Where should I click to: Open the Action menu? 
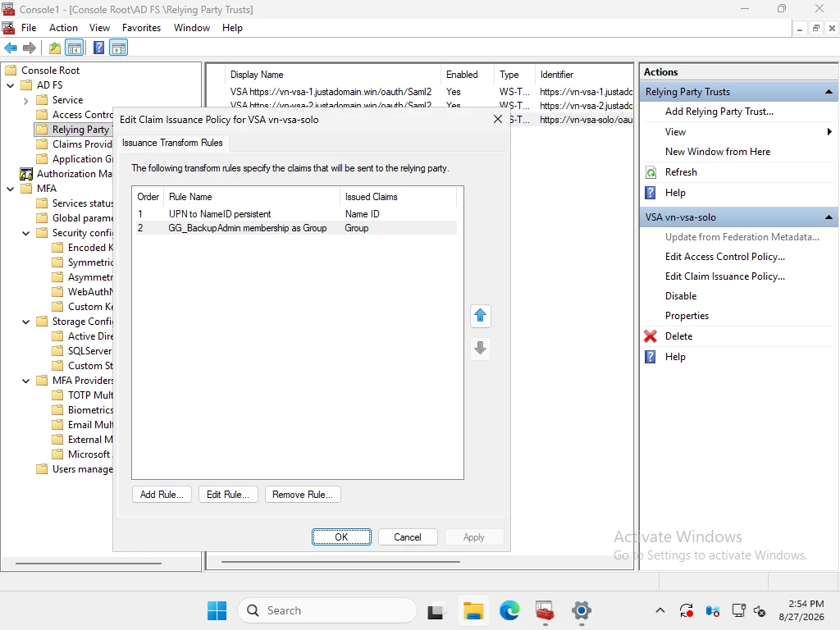click(x=63, y=28)
